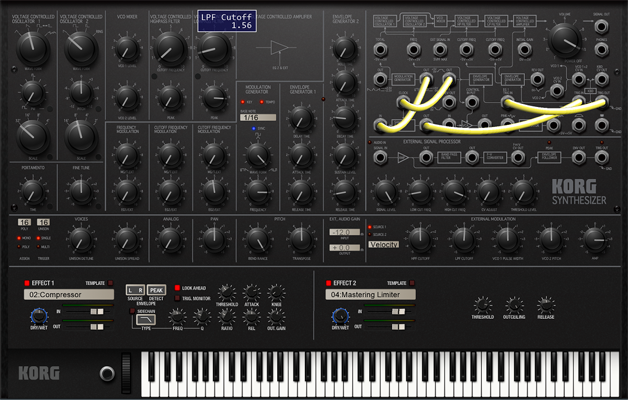This screenshot has height=400, width=628.
Task: Enable LOOK AHEAD in compressor
Action: [177, 288]
